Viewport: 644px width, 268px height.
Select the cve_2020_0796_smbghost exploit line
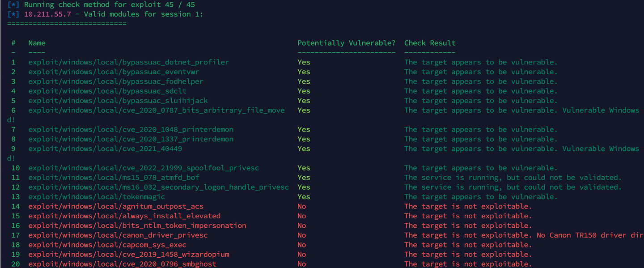[x=122, y=264]
